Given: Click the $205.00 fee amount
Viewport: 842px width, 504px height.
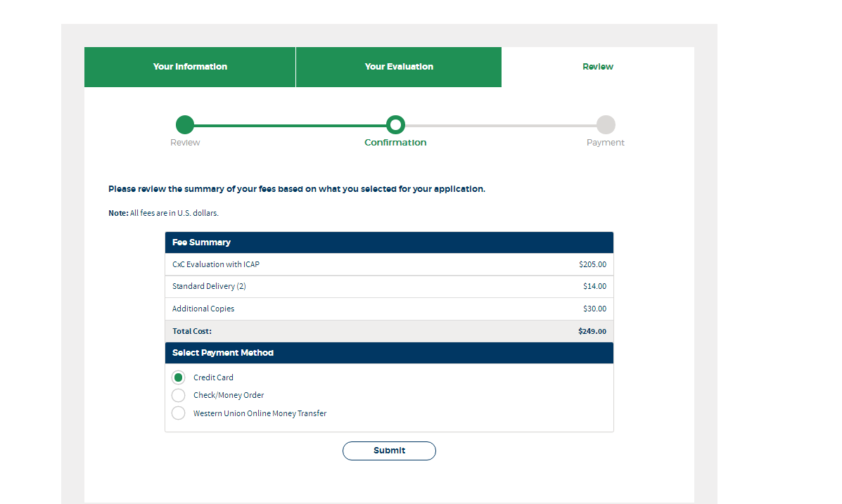Looking at the screenshot, I should tap(592, 264).
